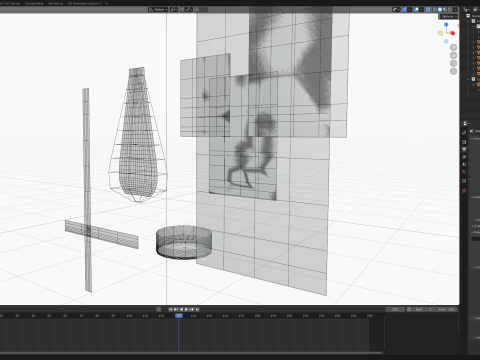Screen dimensions: 480x360
Task: Open the Render properties tab
Action: [x=464, y=142]
